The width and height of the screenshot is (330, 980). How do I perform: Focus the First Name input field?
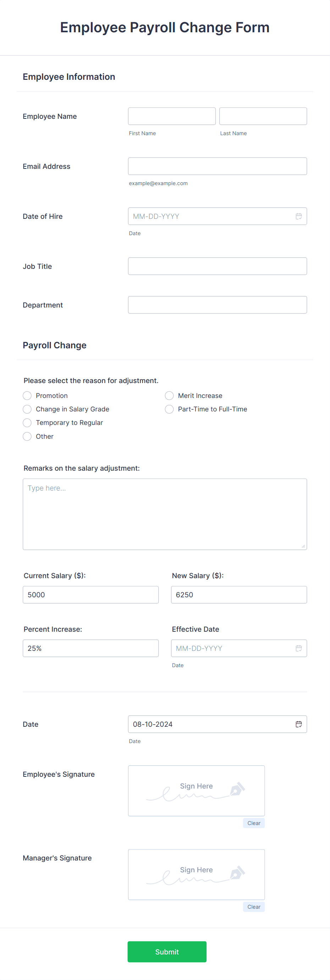point(172,116)
